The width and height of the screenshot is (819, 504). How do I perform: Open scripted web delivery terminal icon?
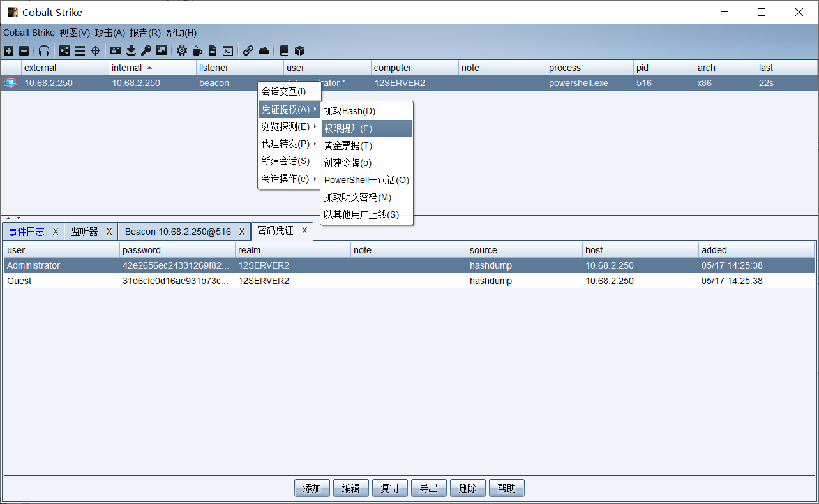pos(228,50)
